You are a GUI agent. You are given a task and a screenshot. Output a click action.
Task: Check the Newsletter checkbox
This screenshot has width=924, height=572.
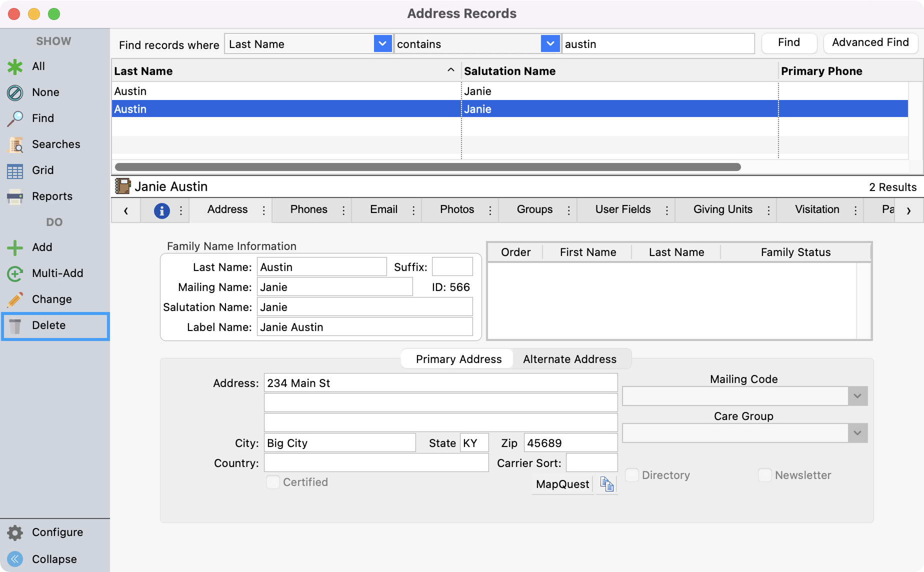(764, 475)
